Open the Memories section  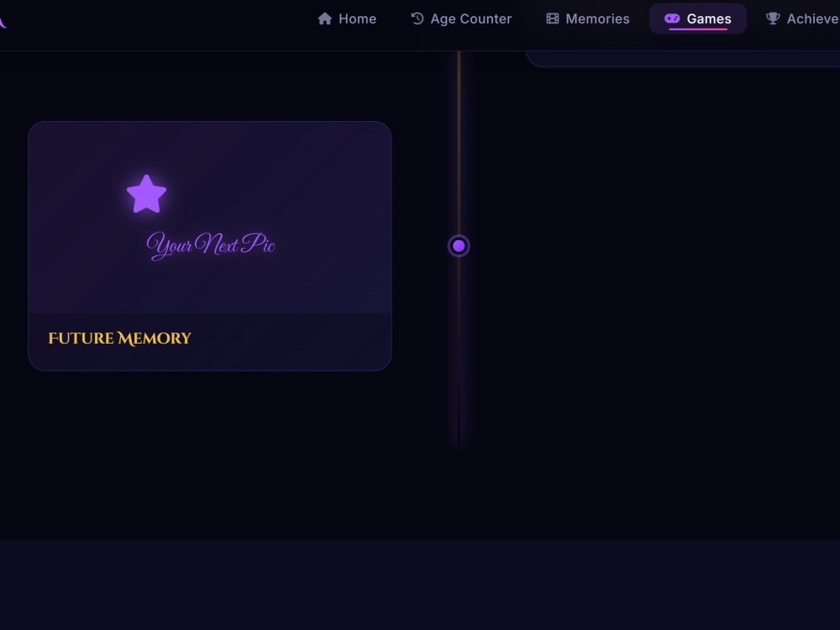(588, 18)
